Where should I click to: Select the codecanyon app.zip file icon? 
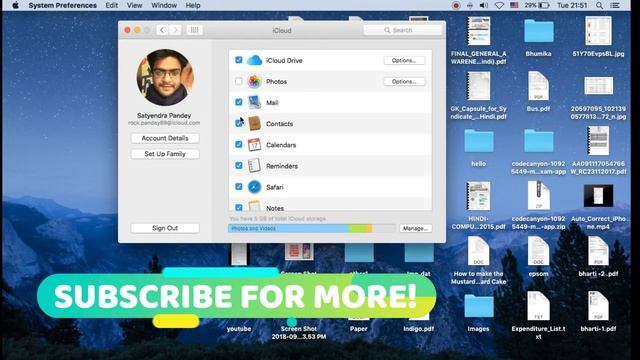coord(538,196)
